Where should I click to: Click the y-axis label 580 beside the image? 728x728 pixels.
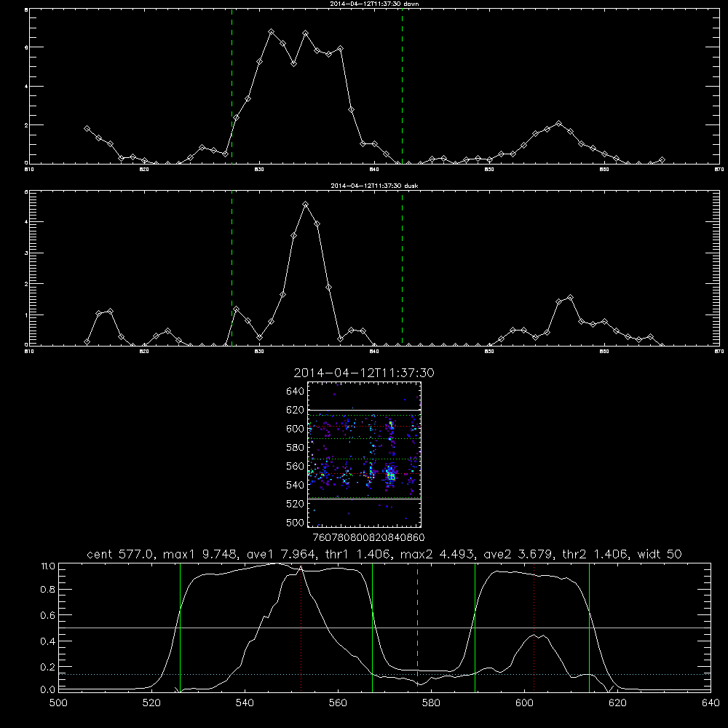(296, 448)
